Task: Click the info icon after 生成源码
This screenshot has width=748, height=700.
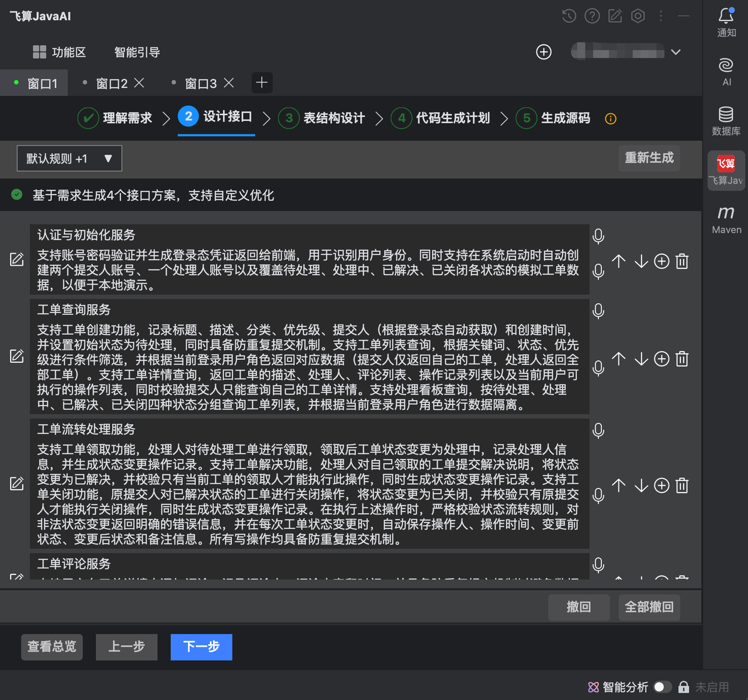Action: pos(611,119)
